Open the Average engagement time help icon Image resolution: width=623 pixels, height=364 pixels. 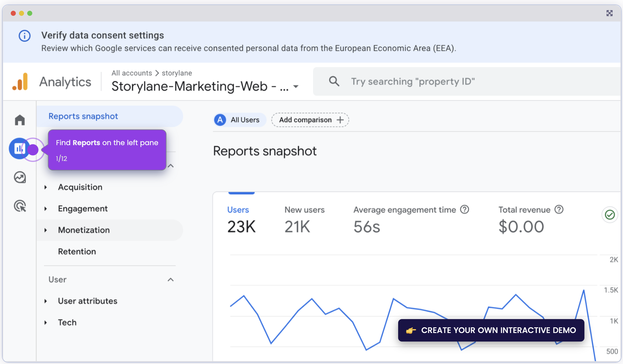[x=465, y=209]
